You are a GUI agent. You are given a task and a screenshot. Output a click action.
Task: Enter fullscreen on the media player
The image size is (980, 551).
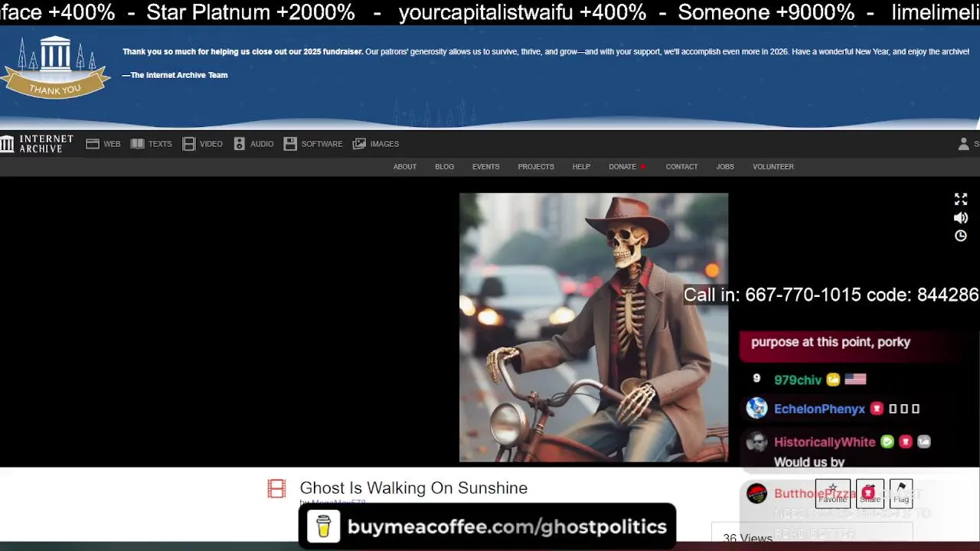[961, 200]
